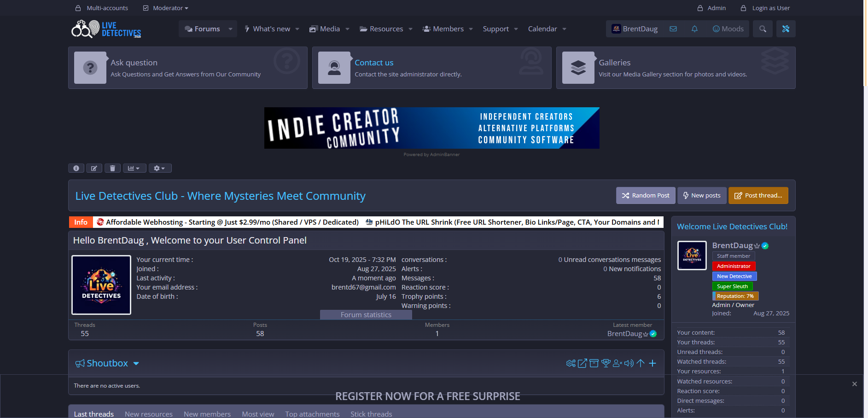Screen dimensions: 868x418
Task: Click the trash delete icon button
Action: (x=112, y=168)
